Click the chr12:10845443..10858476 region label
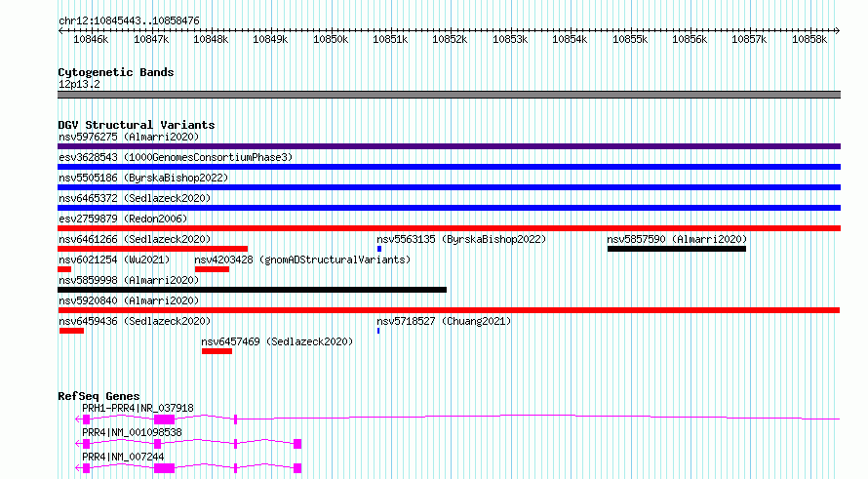Image resolution: width=868 pixels, height=479 pixels. tap(129, 20)
